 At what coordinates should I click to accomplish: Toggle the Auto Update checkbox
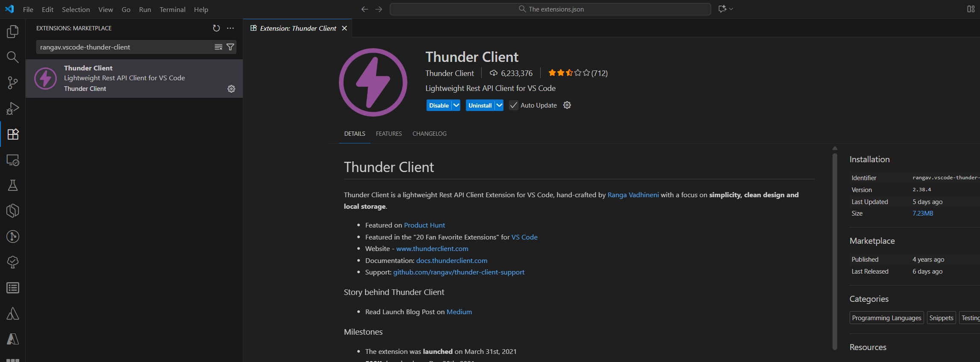[x=514, y=105]
